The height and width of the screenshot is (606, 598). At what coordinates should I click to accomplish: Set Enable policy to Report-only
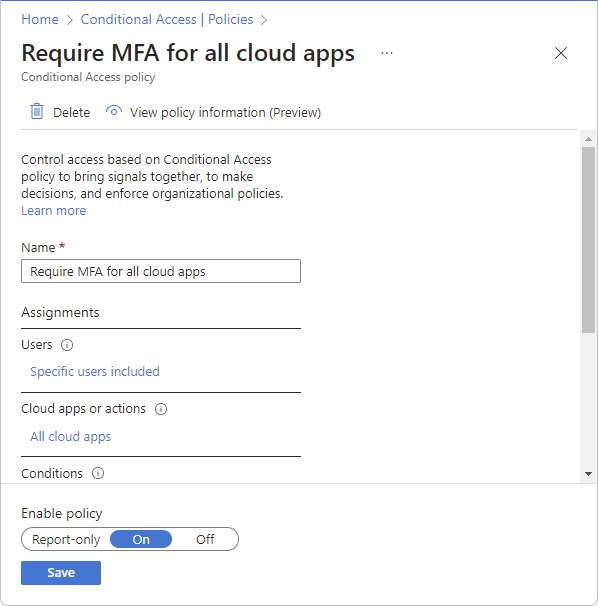click(66, 539)
